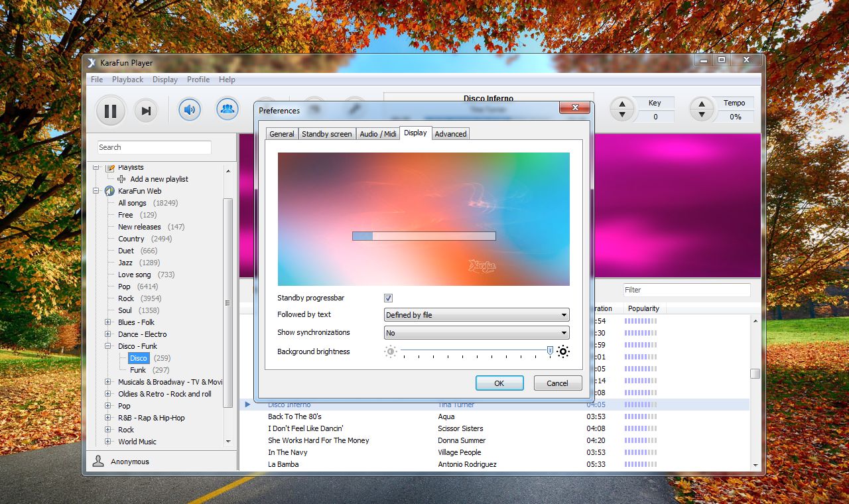Click the Playlists icon in tree

[110, 168]
